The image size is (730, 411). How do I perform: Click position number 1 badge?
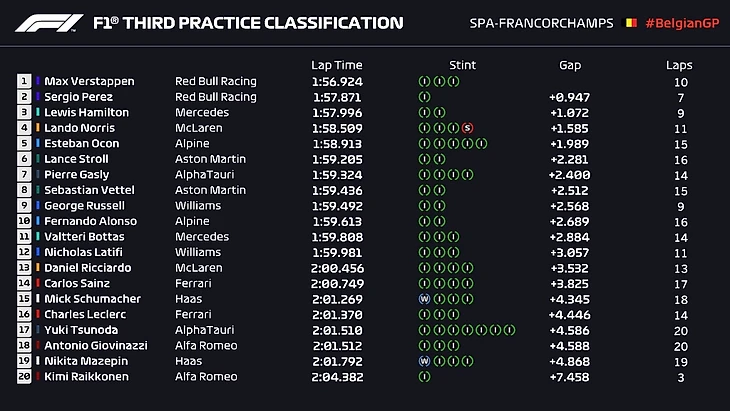point(24,81)
